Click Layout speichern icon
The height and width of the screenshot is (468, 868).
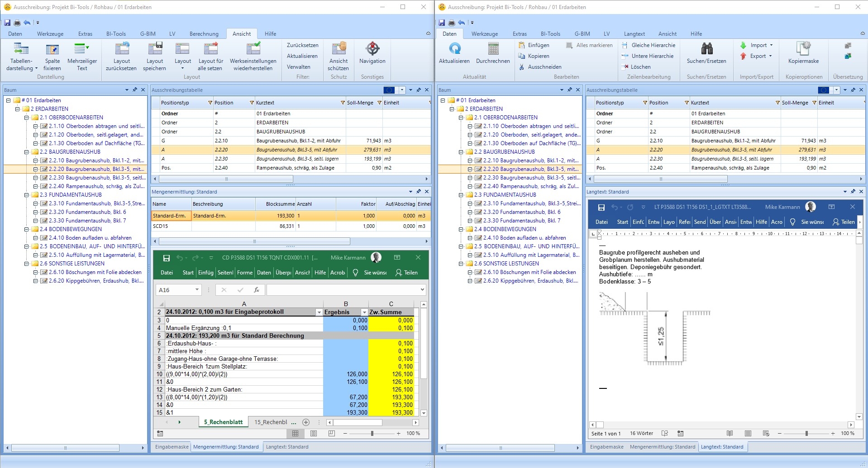click(154, 49)
